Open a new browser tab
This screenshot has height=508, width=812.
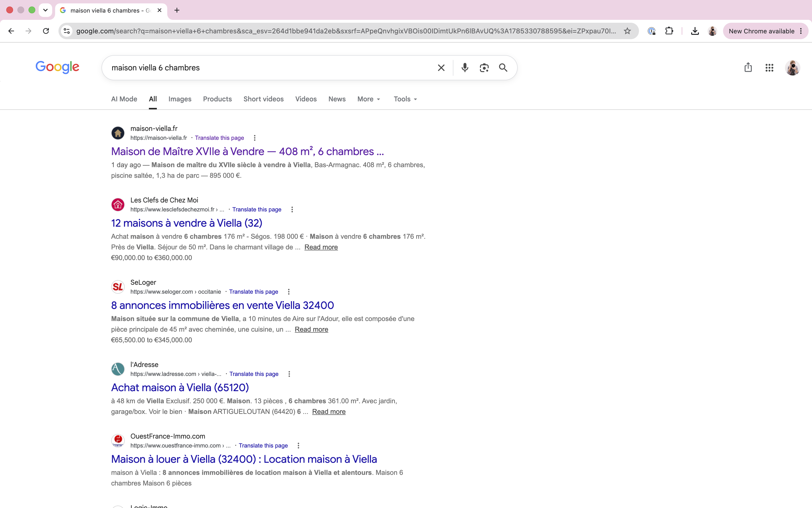(177, 10)
